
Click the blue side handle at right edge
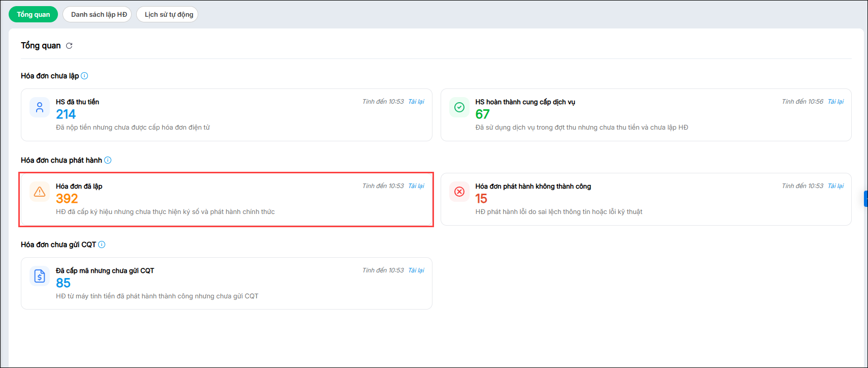pos(865,199)
